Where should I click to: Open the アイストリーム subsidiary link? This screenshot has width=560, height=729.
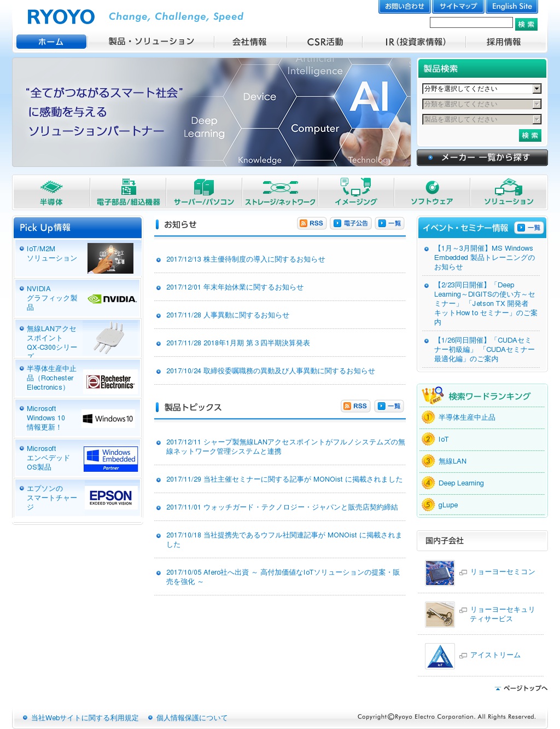pyautogui.click(x=495, y=655)
